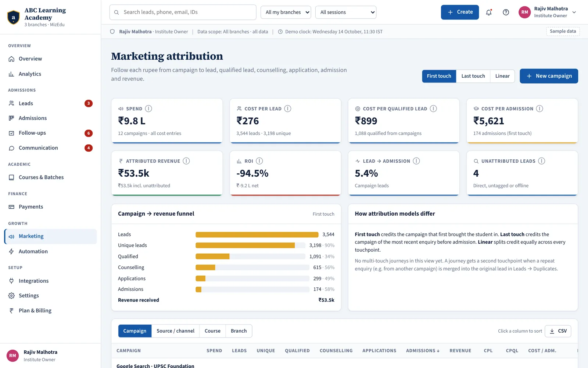Switch to Last touch attribution model
This screenshot has height=368, width=588.
[x=473, y=76]
